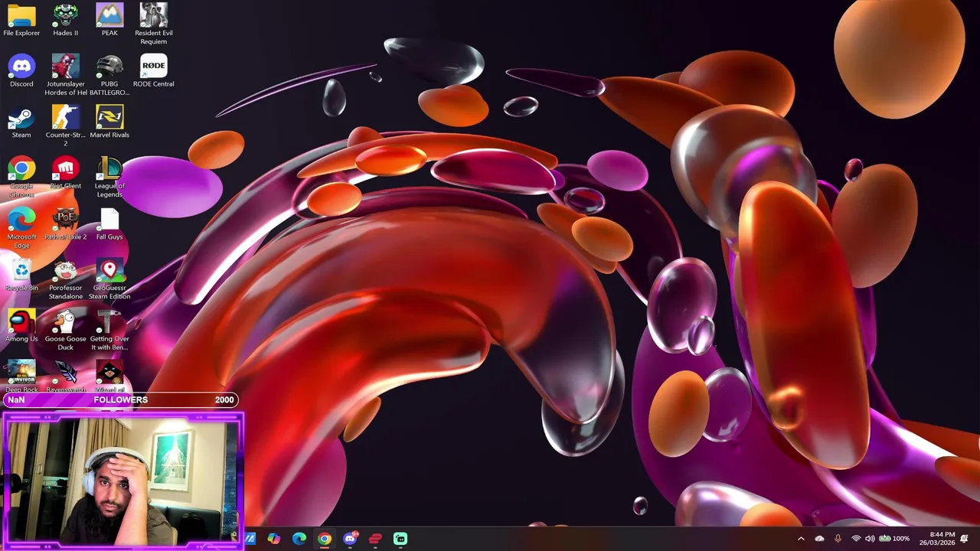Select the PEAK game shortcut
Screen dimensions: 980x551
pyautogui.click(x=109, y=20)
